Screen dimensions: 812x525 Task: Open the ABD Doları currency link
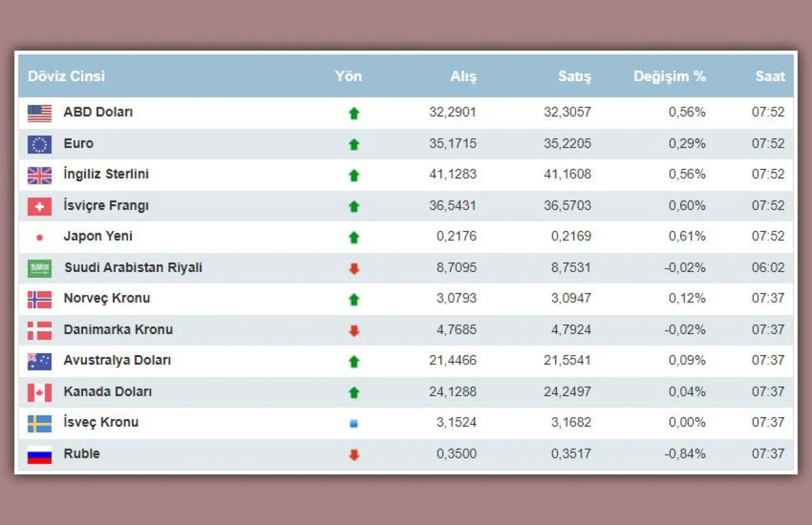(x=98, y=112)
